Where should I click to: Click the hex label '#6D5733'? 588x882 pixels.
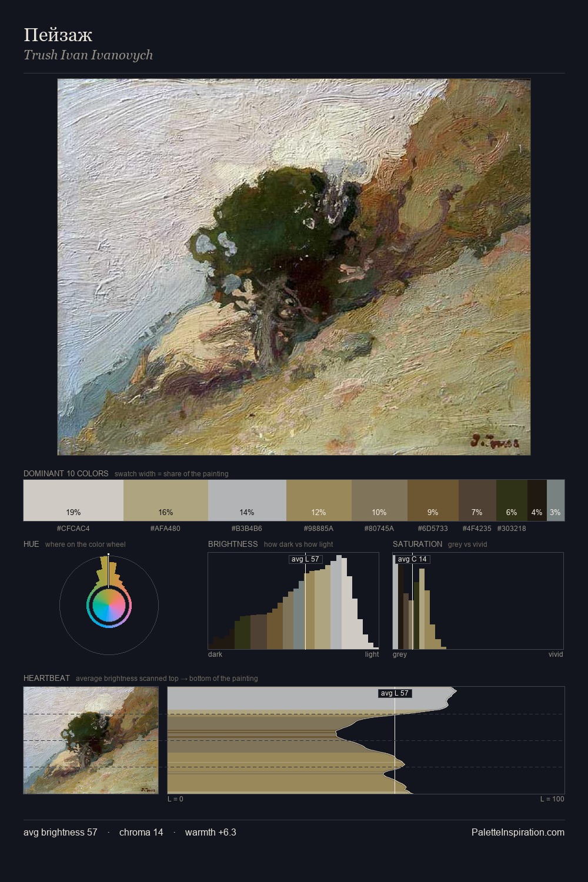432,528
